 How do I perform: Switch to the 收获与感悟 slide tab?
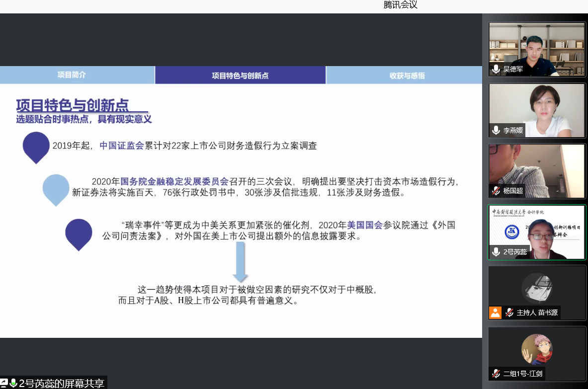(x=407, y=76)
